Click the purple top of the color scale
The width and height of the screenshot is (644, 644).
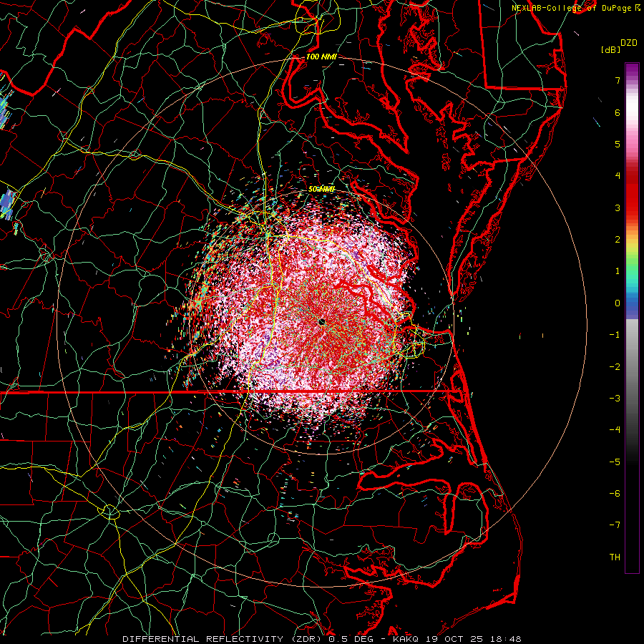pos(632,70)
